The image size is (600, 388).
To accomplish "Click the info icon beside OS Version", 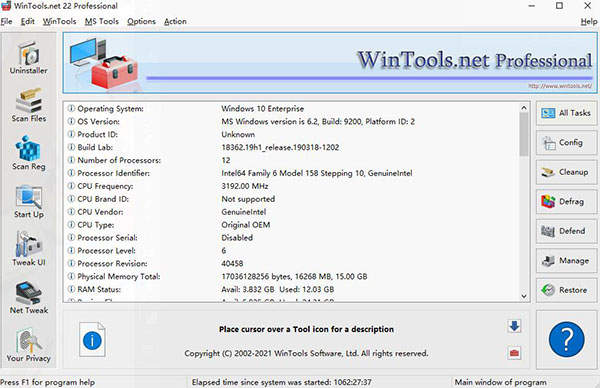I will pyautogui.click(x=71, y=121).
